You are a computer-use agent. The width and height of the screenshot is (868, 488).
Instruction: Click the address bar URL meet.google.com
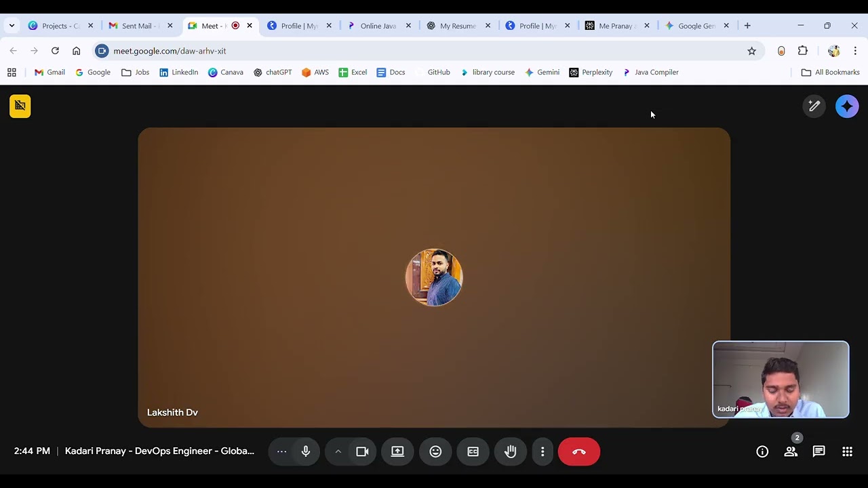pyautogui.click(x=170, y=51)
